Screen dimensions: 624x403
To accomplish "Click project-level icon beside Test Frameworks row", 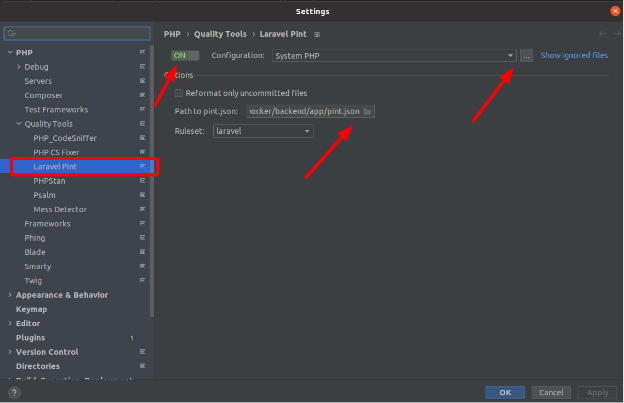I will (x=142, y=109).
